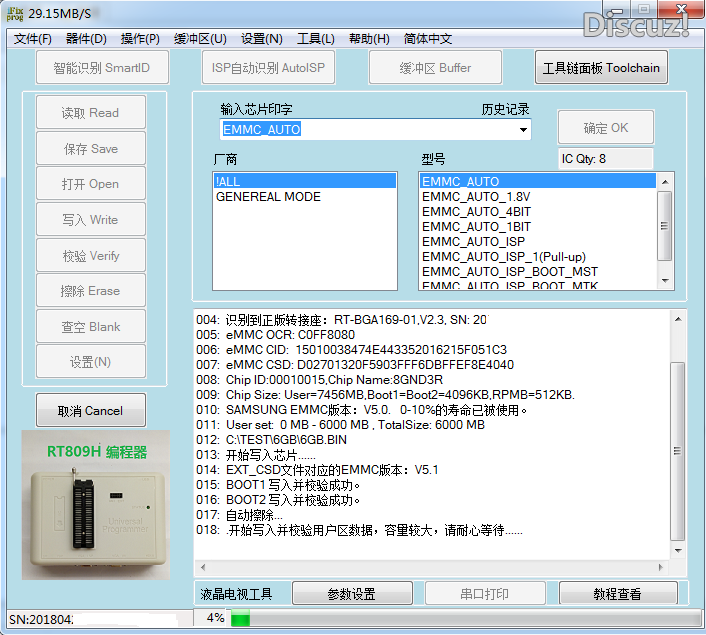Select GENEREAL MODE manufacturer entry
706x635 pixels.
268,197
